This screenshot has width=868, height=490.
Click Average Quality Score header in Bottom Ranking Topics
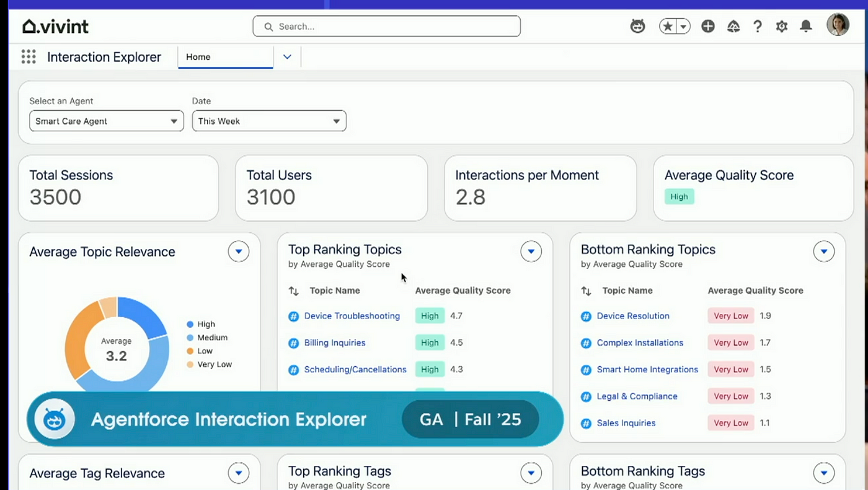click(x=755, y=291)
